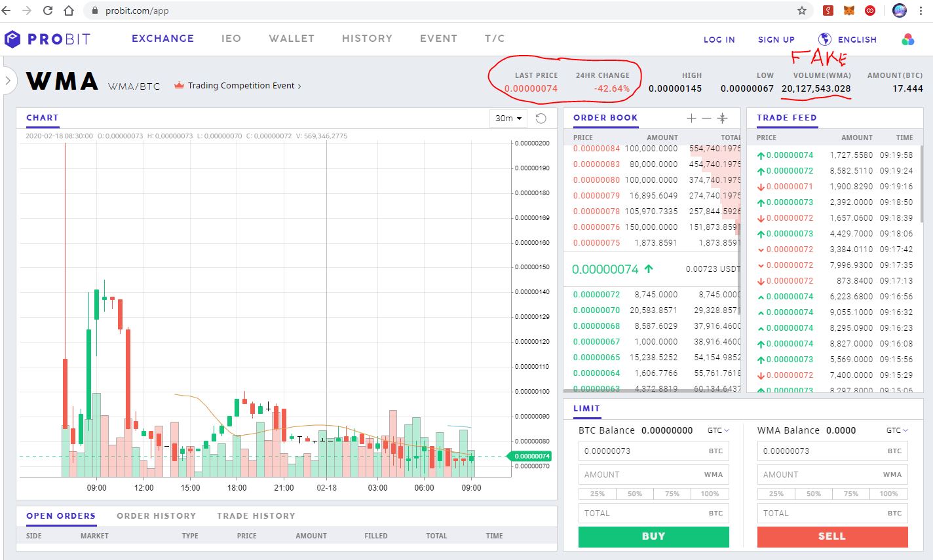Expand left market sidebar arrow
This screenshot has height=560, width=933.
[x=8, y=81]
